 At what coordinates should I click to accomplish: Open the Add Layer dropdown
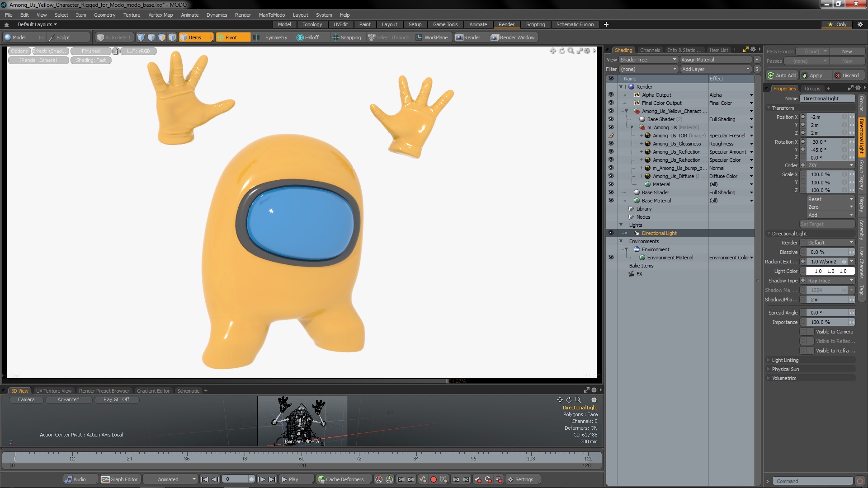(716, 69)
